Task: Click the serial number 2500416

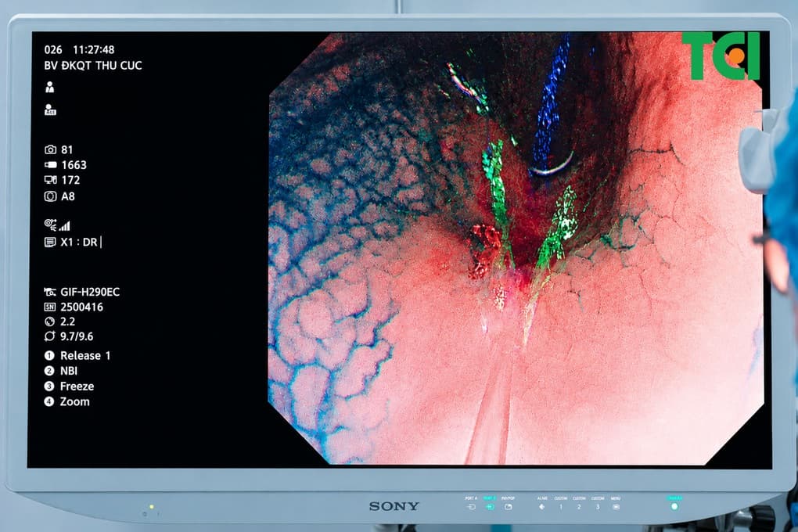Action: coord(81,307)
